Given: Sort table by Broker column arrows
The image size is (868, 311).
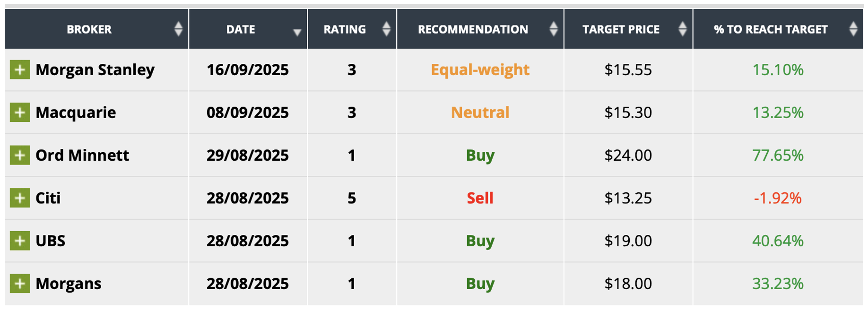Looking at the screenshot, I should [178, 29].
